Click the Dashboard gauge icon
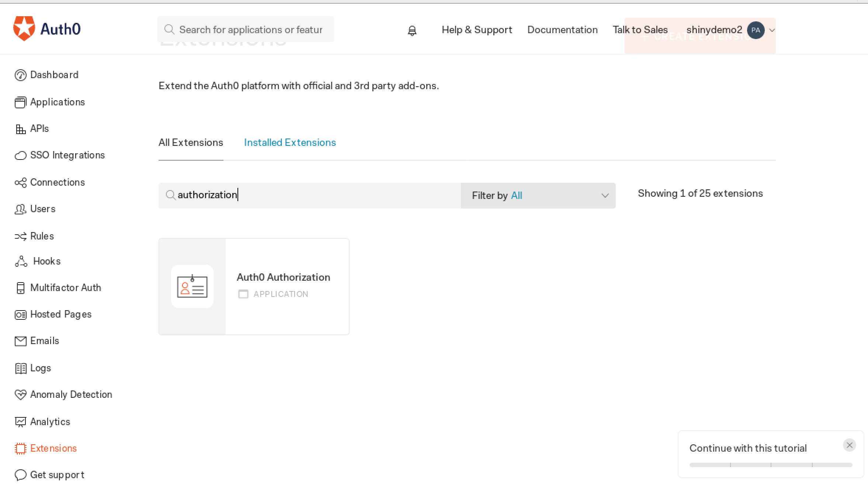Viewport: 868px width, 487px height. click(20, 75)
